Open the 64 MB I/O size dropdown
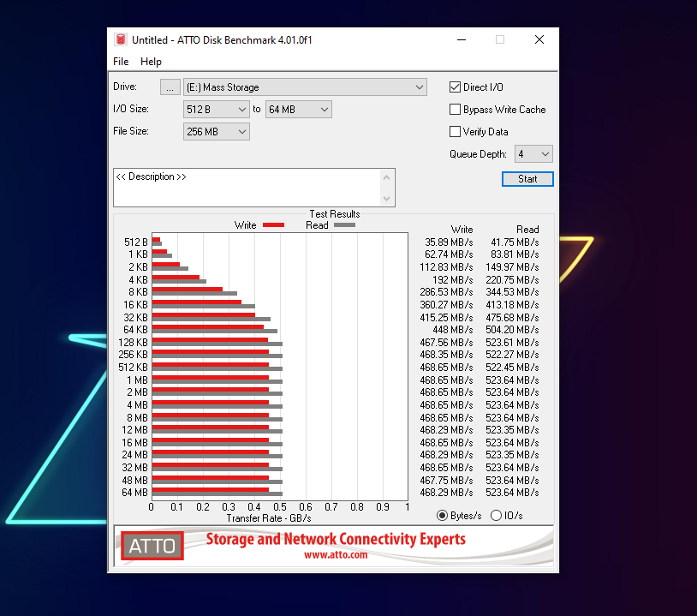This screenshot has height=616, width=697. point(298,109)
